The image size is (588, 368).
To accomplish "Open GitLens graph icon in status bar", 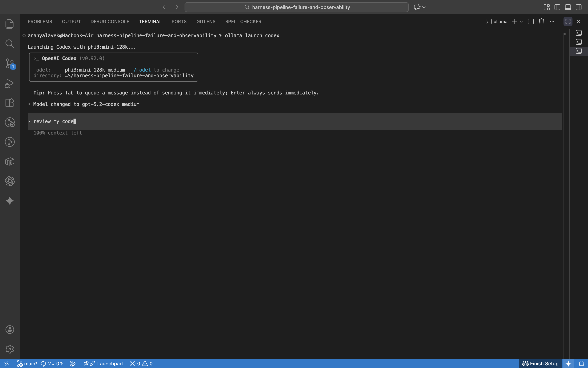I will click(x=73, y=363).
